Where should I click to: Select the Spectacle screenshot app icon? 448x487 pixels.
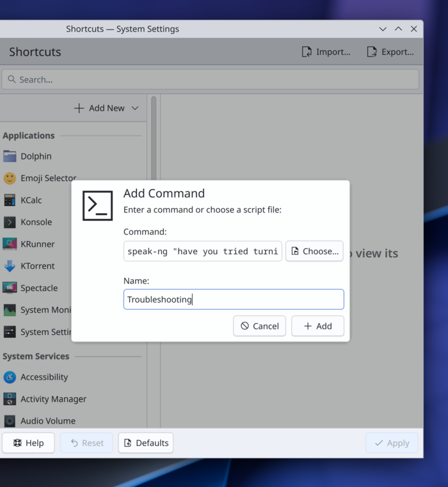[x=10, y=288]
